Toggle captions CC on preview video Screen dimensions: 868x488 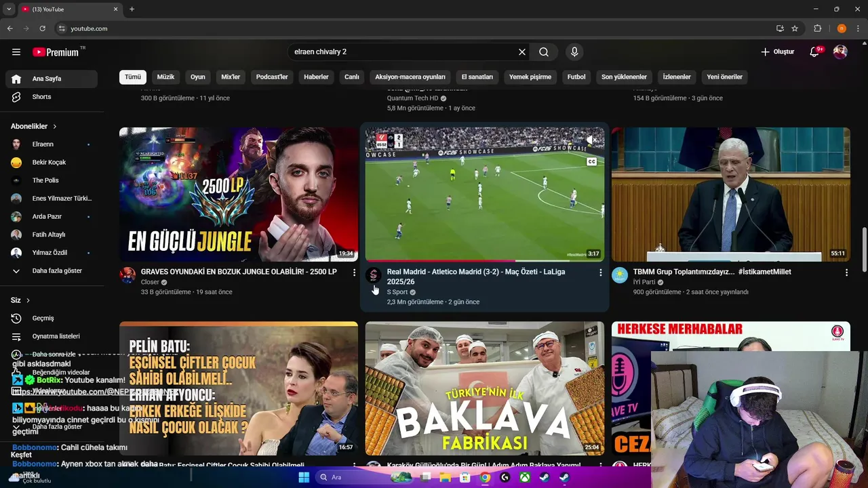point(591,162)
